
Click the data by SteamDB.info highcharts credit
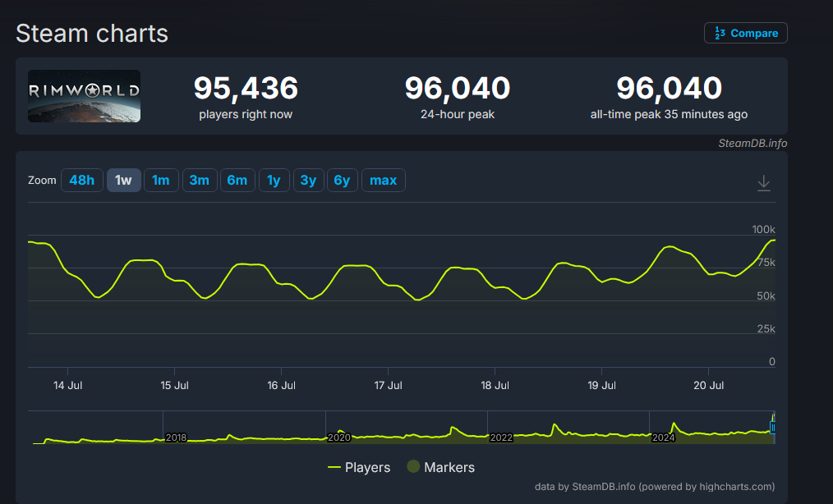click(x=655, y=487)
